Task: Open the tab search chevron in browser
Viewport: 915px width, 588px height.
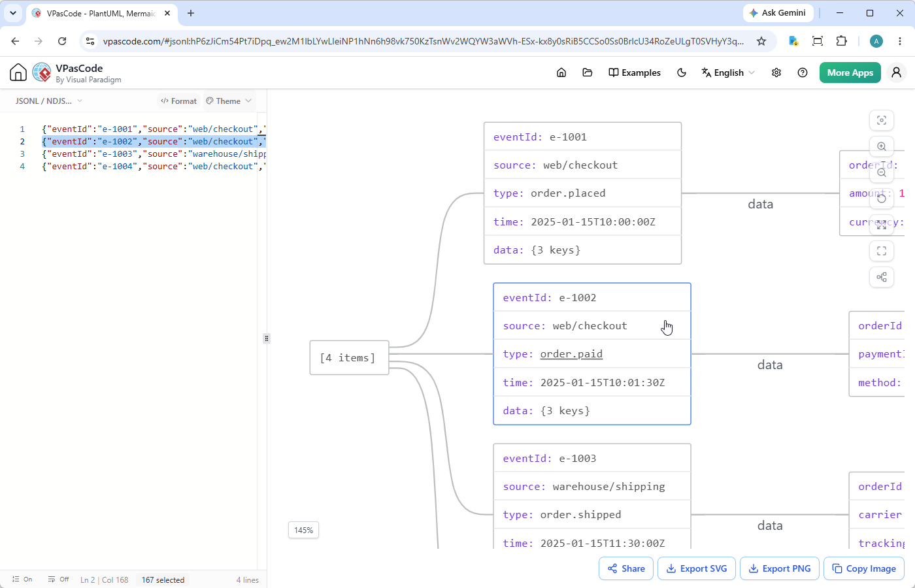Action: pyautogui.click(x=13, y=13)
